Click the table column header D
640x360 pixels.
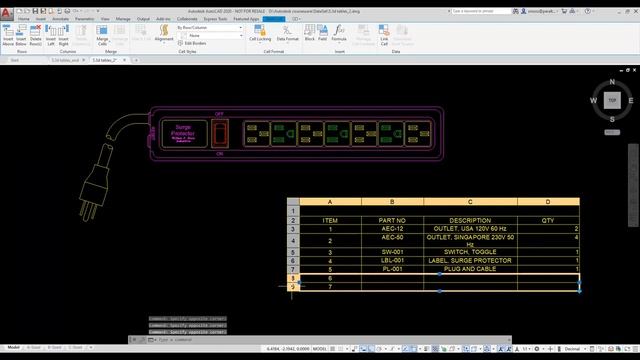coord(548,202)
